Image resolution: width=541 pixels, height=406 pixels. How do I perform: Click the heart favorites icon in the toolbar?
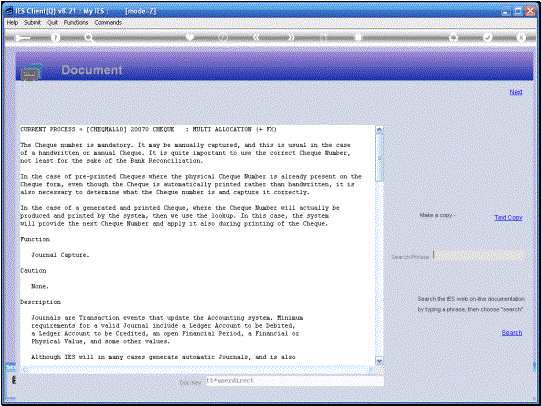(x=190, y=37)
